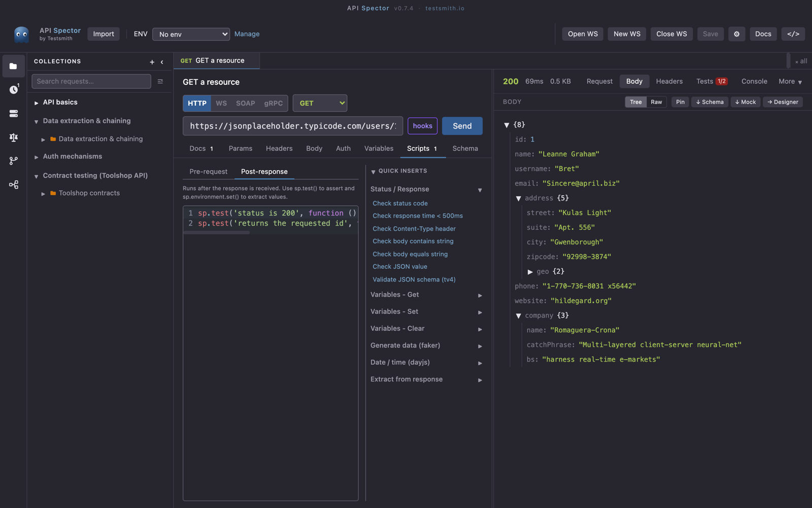Send the request with the Send button

[462, 126]
